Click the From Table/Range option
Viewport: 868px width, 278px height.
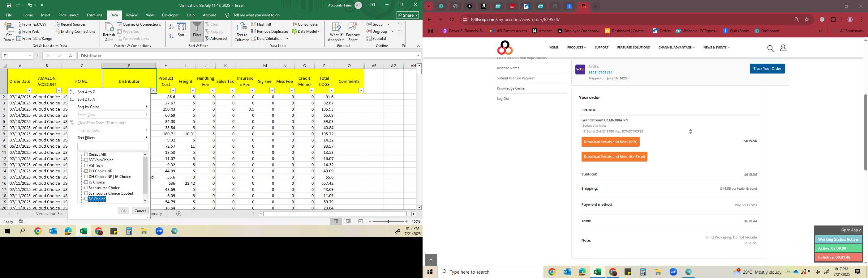click(x=34, y=38)
